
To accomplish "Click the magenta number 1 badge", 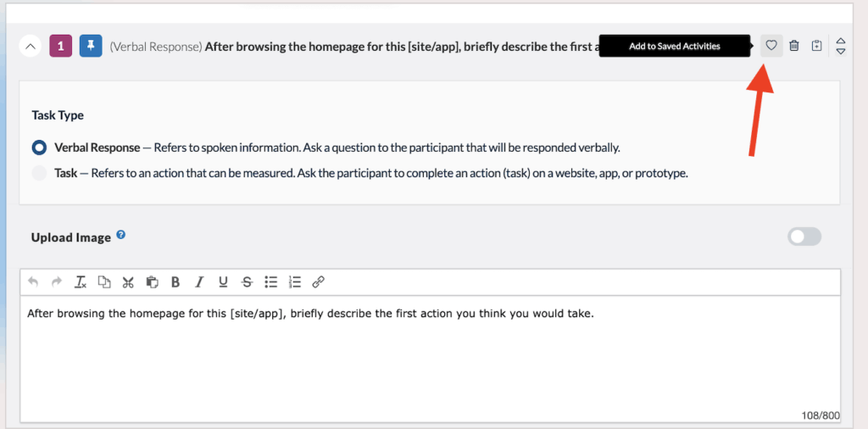I will pos(61,47).
